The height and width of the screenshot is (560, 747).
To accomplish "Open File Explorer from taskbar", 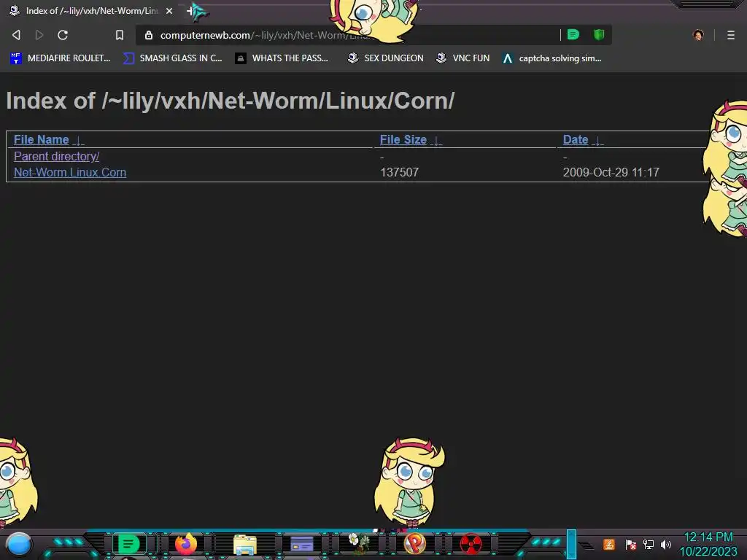I will (245, 544).
